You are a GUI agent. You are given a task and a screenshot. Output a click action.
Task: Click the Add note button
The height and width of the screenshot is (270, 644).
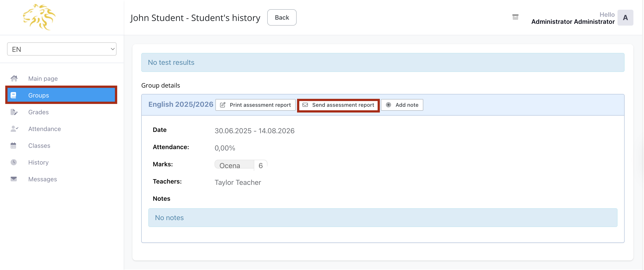(x=402, y=105)
